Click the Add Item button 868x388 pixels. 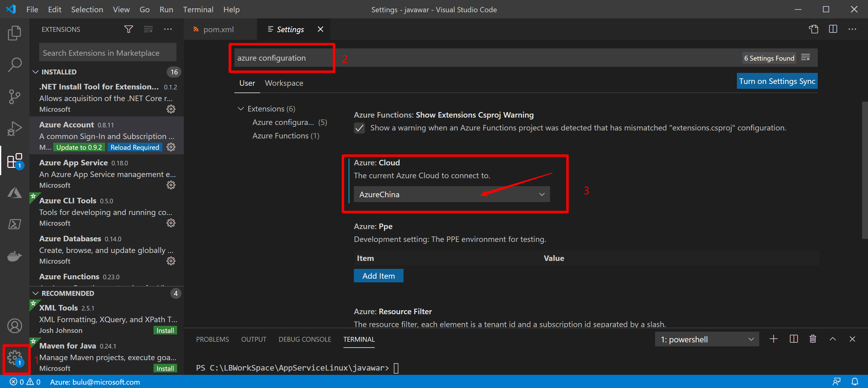[x=378, y=276]
